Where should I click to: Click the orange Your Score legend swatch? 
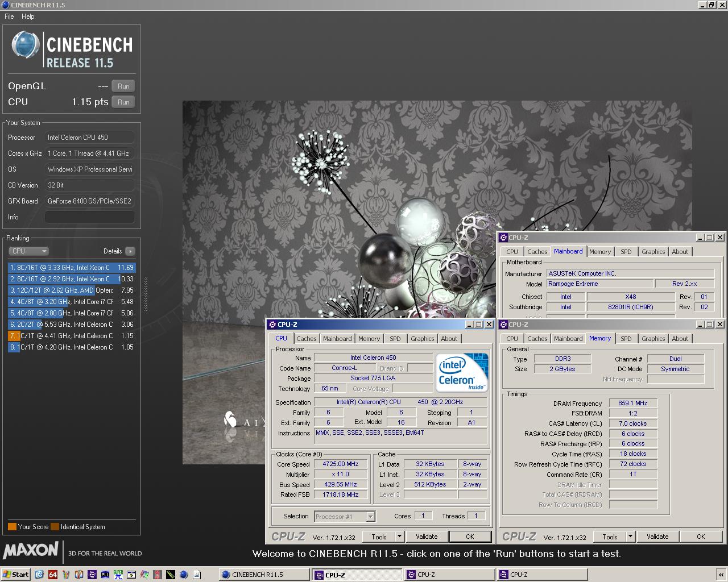pos(12,526)
